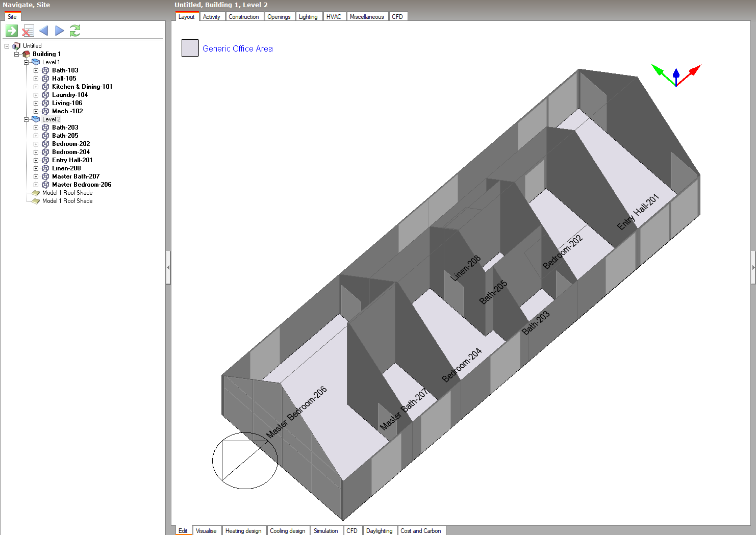Click the blue back arrow icon
This screenshot has height=535, width=756.
pyautogui.click(x=44, y=31)
